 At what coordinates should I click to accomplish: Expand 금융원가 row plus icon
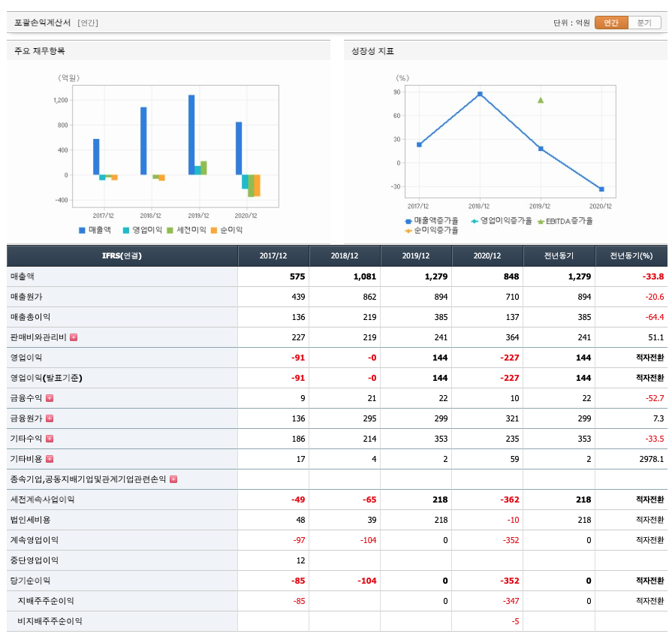[50, 418]
